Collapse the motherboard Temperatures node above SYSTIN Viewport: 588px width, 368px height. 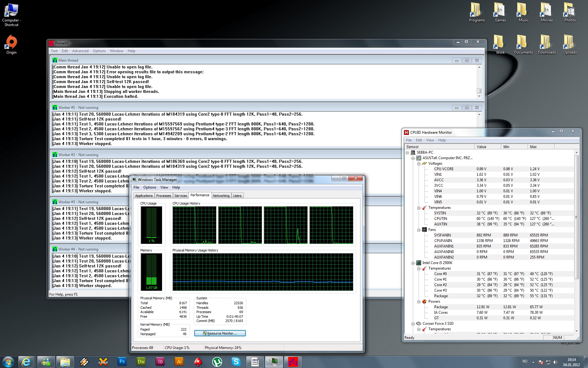[419, 208]
